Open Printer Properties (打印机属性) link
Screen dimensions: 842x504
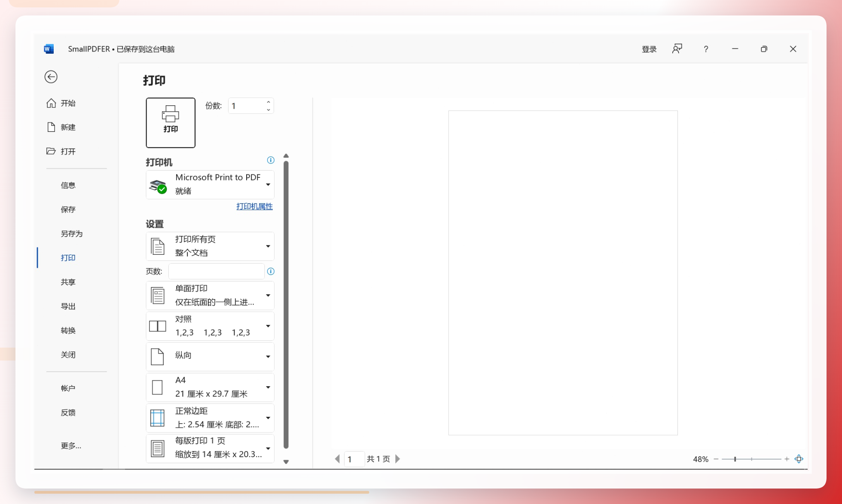254,206
